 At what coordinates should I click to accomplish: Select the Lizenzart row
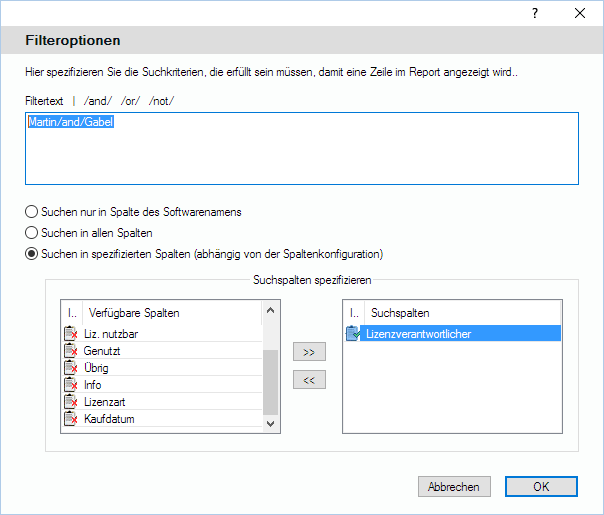[x=163, y=401]
